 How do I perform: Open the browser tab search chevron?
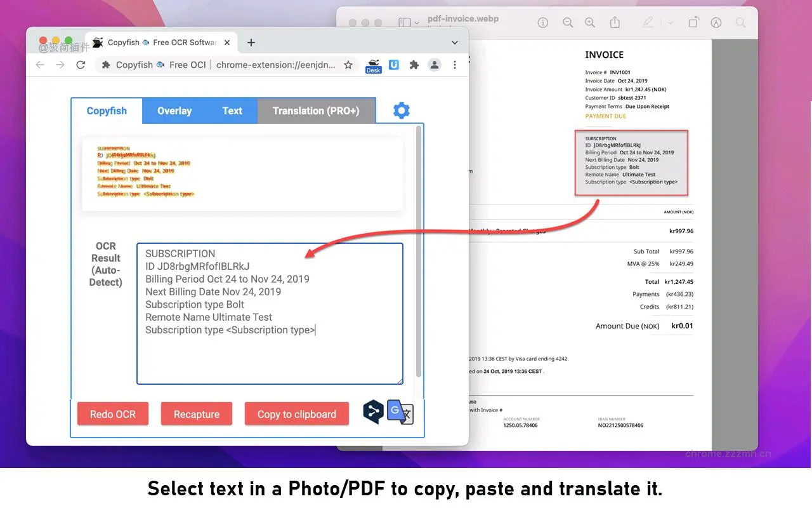point(455,42)
